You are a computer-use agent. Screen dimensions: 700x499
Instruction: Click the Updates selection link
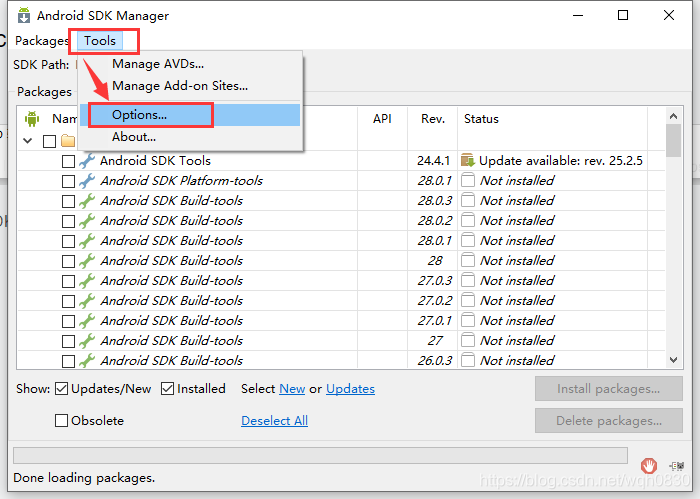point(350,389)
